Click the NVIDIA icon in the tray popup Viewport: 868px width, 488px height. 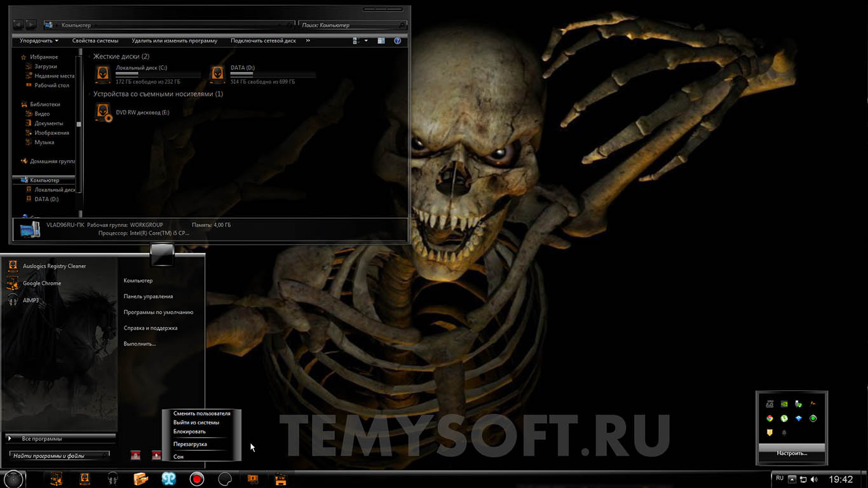click(x=784, y=404)
